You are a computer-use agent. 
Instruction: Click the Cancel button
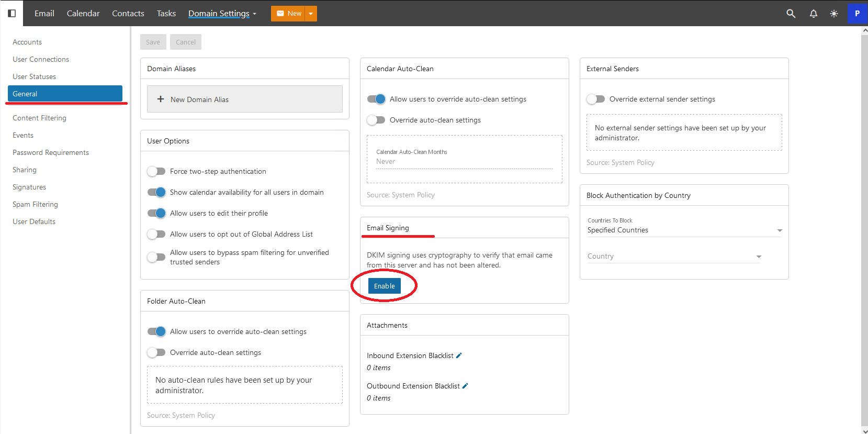[x=186, y=42]
